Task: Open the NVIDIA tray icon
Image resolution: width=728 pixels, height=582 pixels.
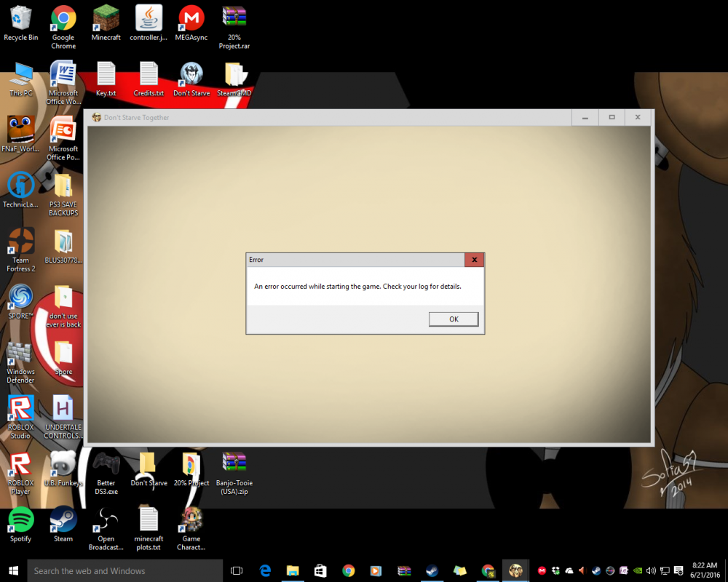Action: (638, 570)
